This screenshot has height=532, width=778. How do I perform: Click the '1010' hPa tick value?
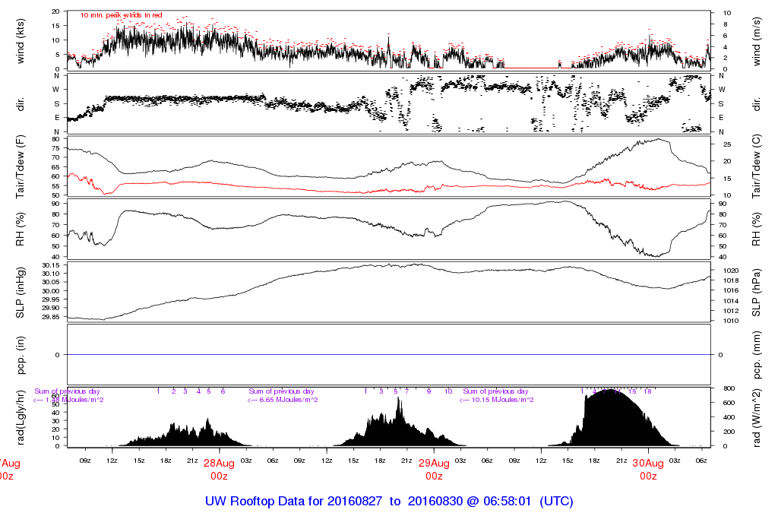click(x=732, y=321)
